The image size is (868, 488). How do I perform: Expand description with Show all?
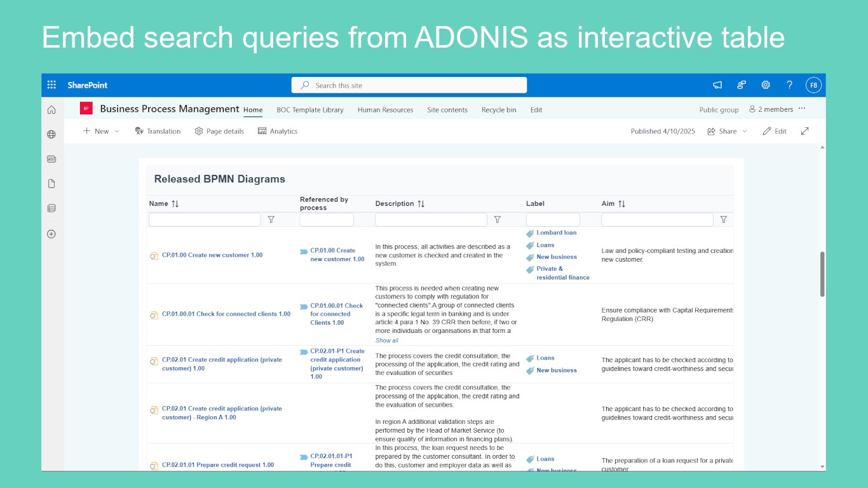[x=387, y=341]
